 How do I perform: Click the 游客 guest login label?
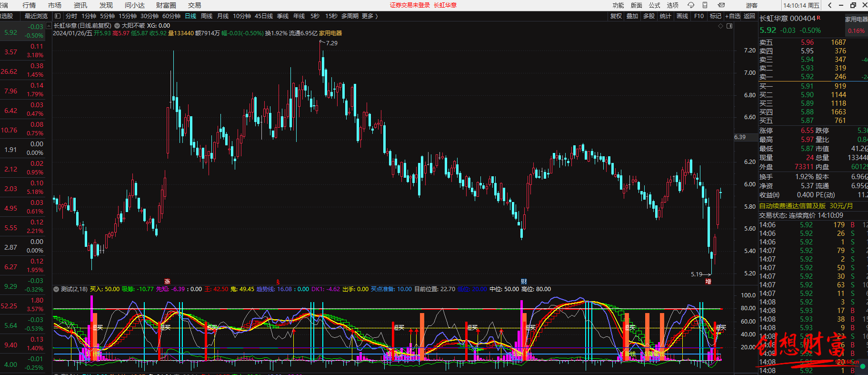752,5
